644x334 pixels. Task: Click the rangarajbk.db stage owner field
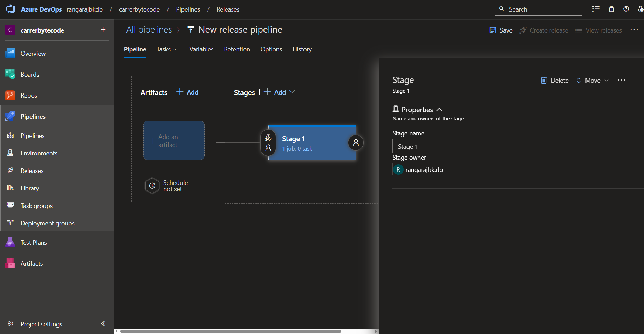coord(518,169)
